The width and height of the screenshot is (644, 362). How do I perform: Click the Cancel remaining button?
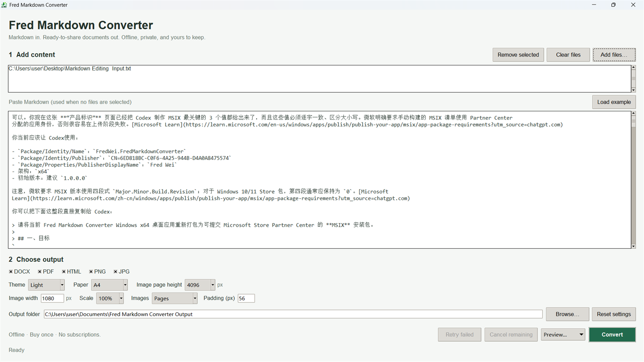point(511,335)
